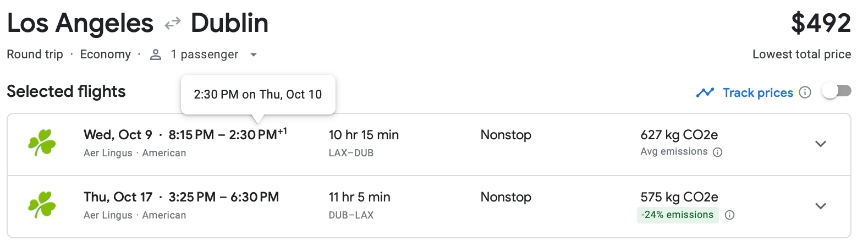Select the Economy cabin class label
Screen dimensions: 868x251
coord(105,54)
